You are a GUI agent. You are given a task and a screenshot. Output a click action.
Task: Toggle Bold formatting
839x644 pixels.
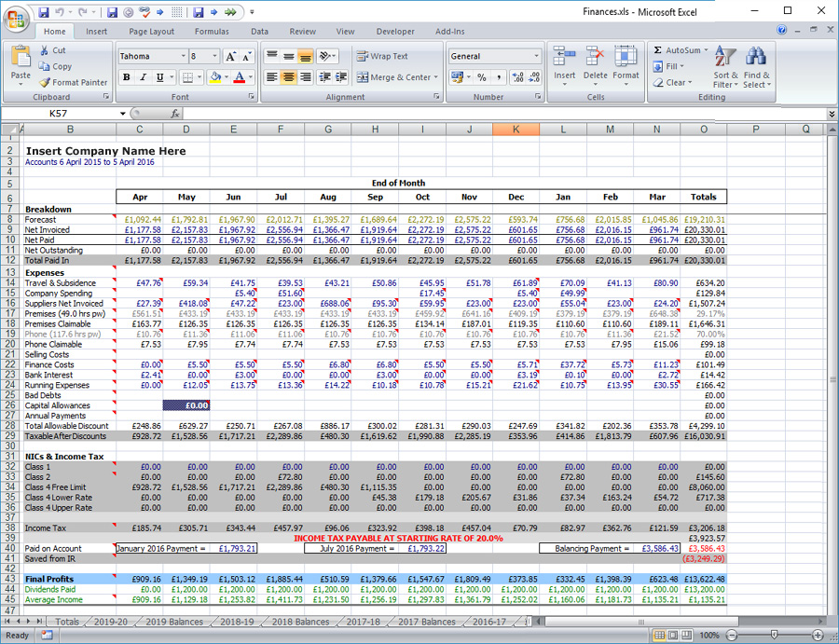point(127,77)
